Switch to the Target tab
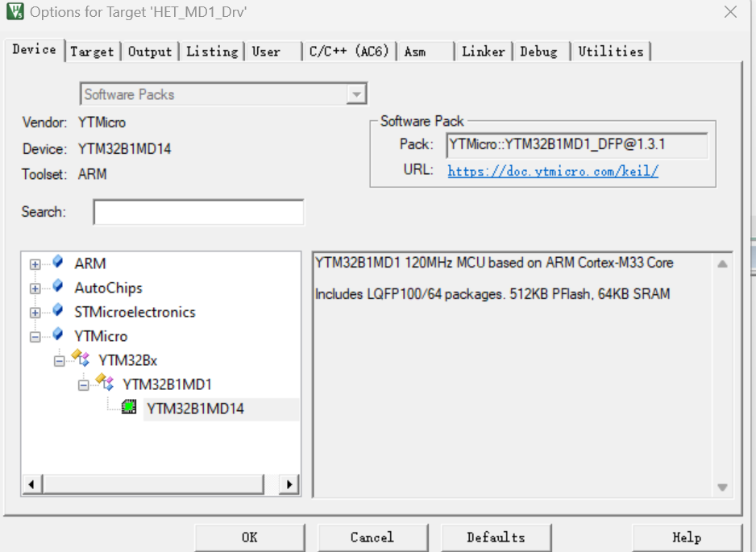 point(92,52)
